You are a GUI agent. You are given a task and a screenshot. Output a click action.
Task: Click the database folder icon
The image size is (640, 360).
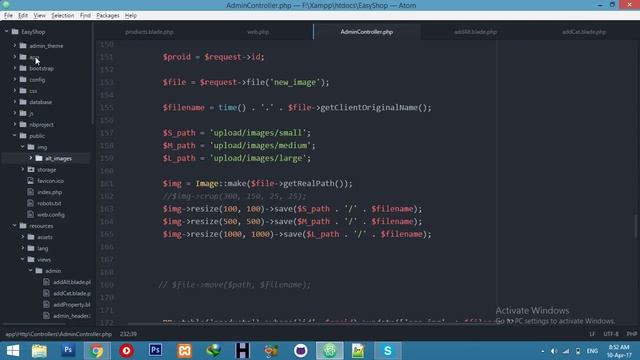23,102
